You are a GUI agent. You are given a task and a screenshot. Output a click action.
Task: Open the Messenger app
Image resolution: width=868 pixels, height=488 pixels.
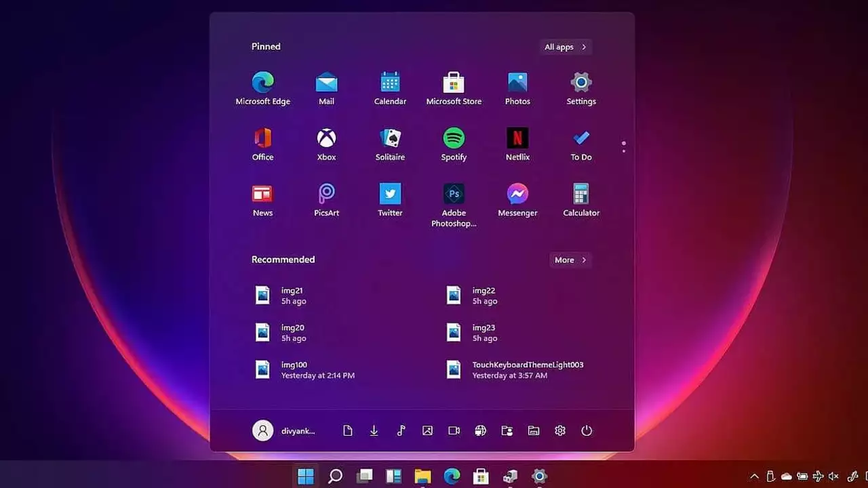(x=517, y=201)
